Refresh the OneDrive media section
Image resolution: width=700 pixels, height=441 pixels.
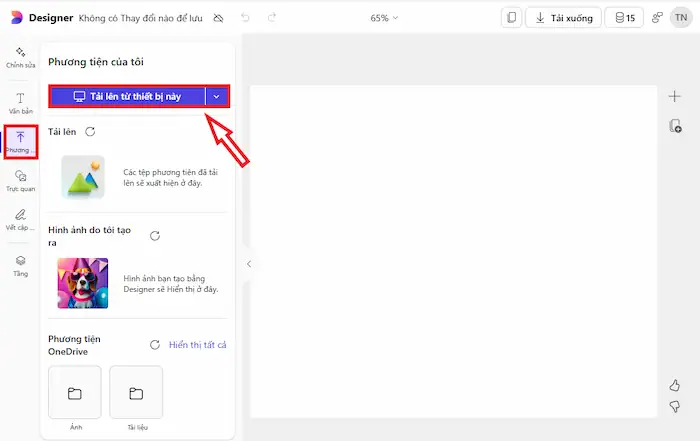coord(155,345)
